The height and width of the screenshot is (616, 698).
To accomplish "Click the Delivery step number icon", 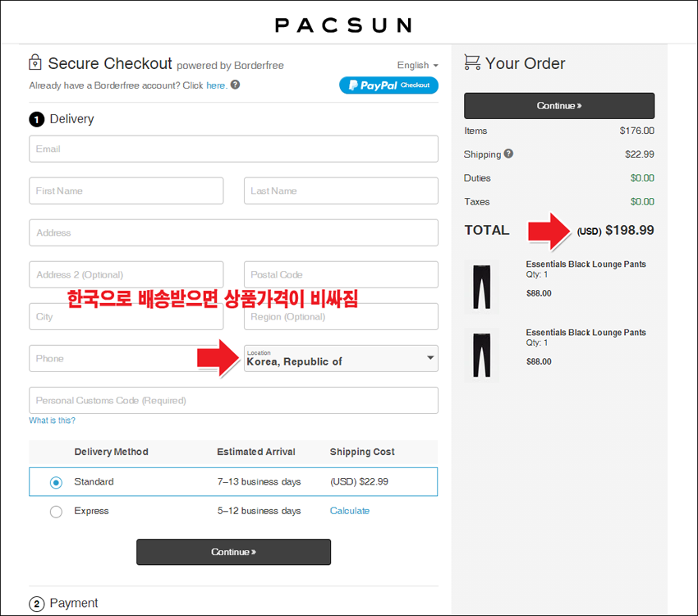I will coord(36,119).
